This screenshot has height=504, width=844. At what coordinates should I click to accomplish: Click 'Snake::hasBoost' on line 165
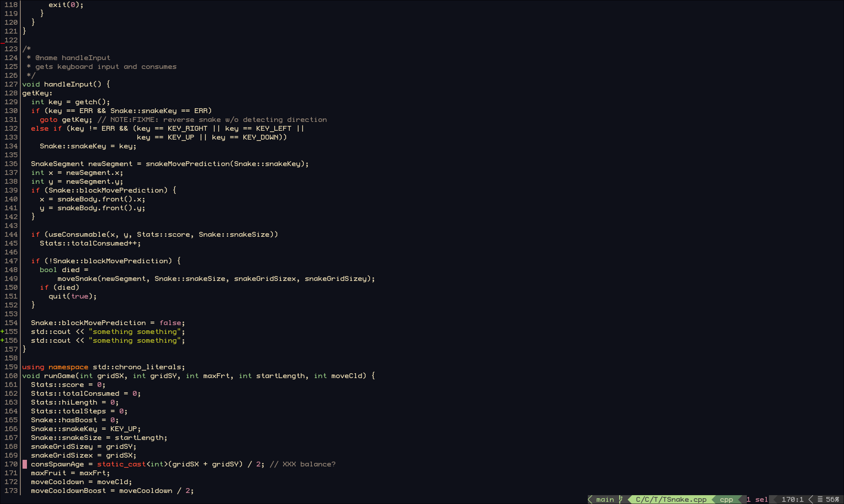click(x=64, y=420)
